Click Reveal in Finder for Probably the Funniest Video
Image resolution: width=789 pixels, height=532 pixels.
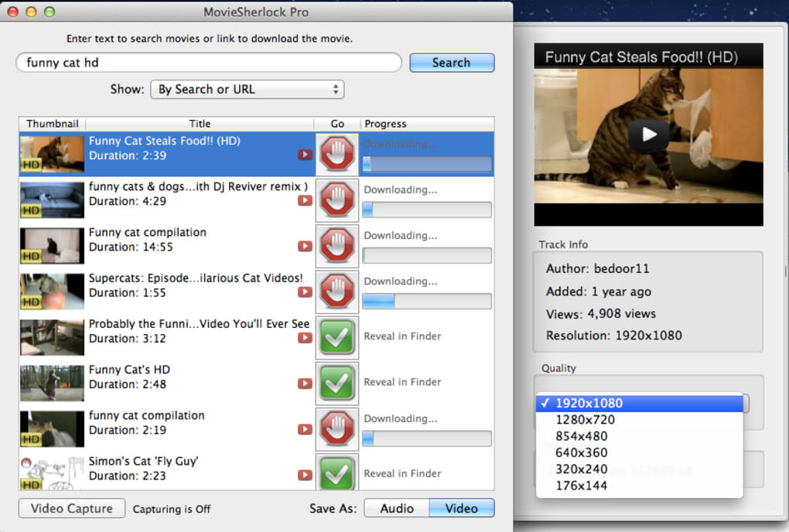tap(402, 336)
